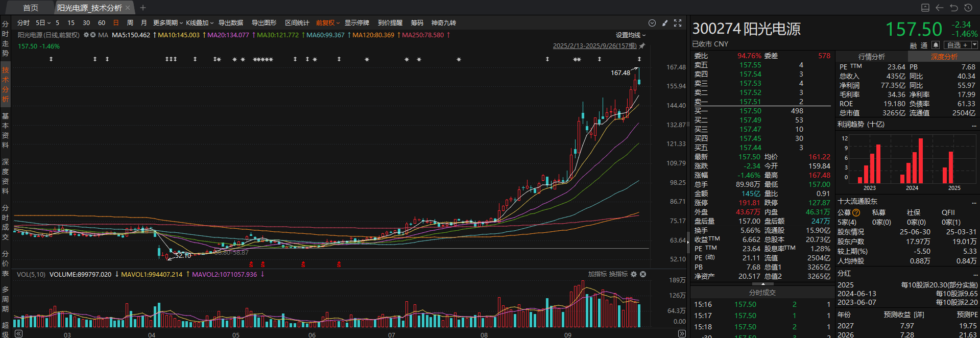Viewport: 980px width, 338px height.
Task: Select the 周 weekly period
Action: (130, 23)
